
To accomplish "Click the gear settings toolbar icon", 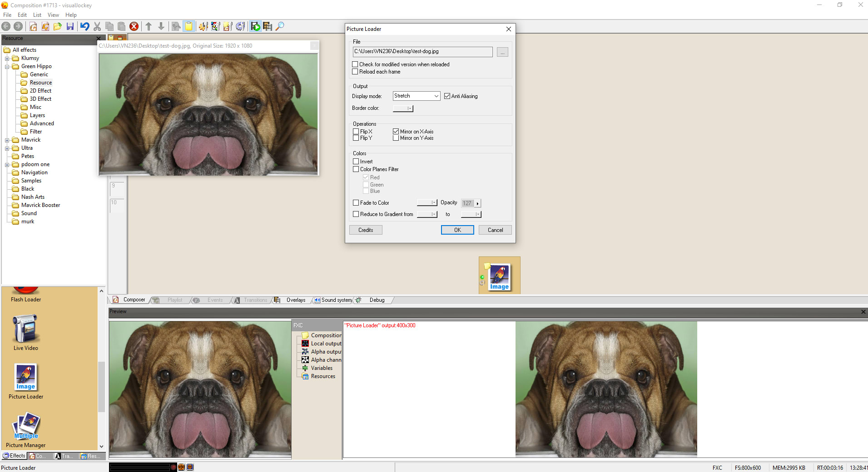I will [x=240, y=26].
